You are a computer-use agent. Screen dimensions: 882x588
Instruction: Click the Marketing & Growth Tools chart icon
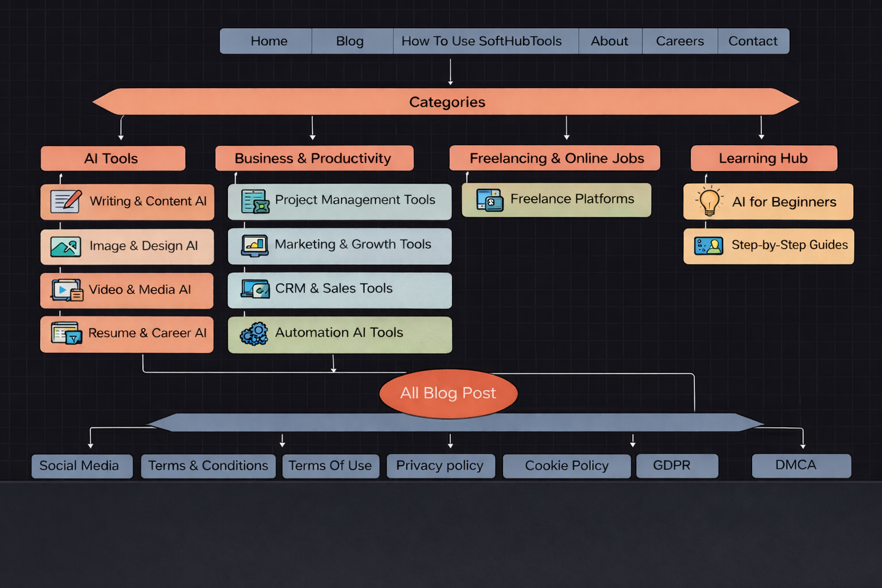pos(255,245)
